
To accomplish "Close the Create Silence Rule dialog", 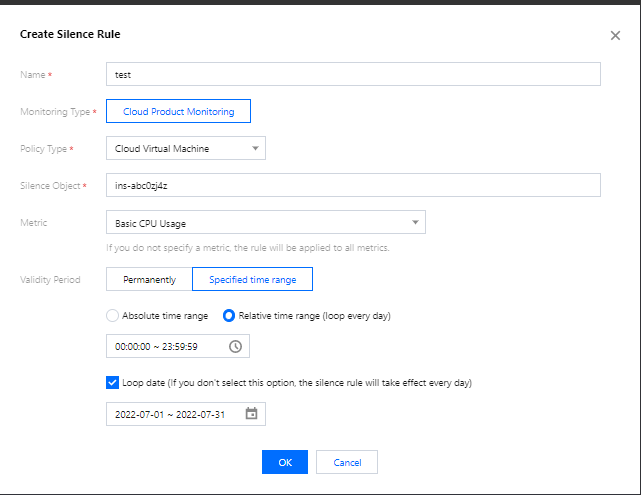I will (x=615, y=35).
